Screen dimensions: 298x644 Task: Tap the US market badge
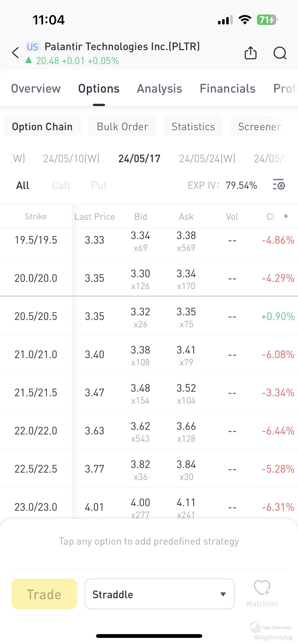click(x=33, y=47)
